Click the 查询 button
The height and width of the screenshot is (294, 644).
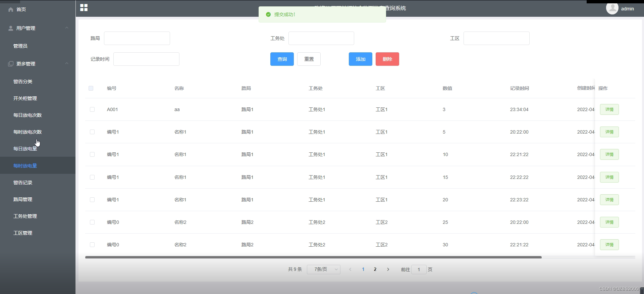point(282,59)
